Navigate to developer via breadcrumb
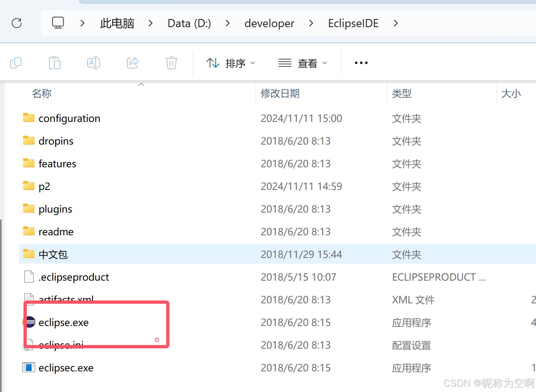536x392 pixels. (269, 23)
